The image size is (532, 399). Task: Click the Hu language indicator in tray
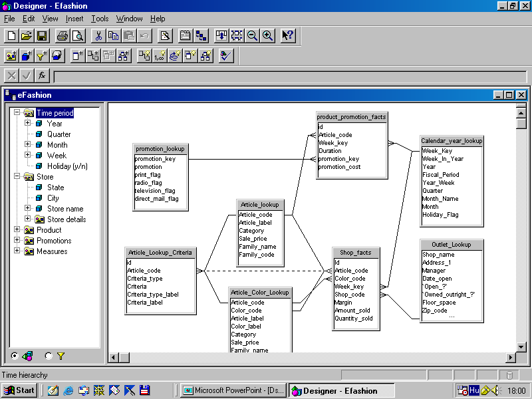[x=474, y=390]
